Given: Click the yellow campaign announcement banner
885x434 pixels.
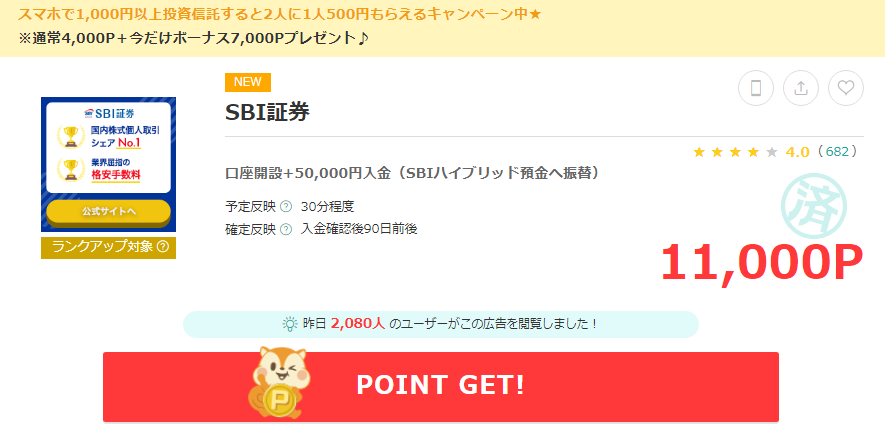Looking at the screenshot, I should click(x=442, y=28).
